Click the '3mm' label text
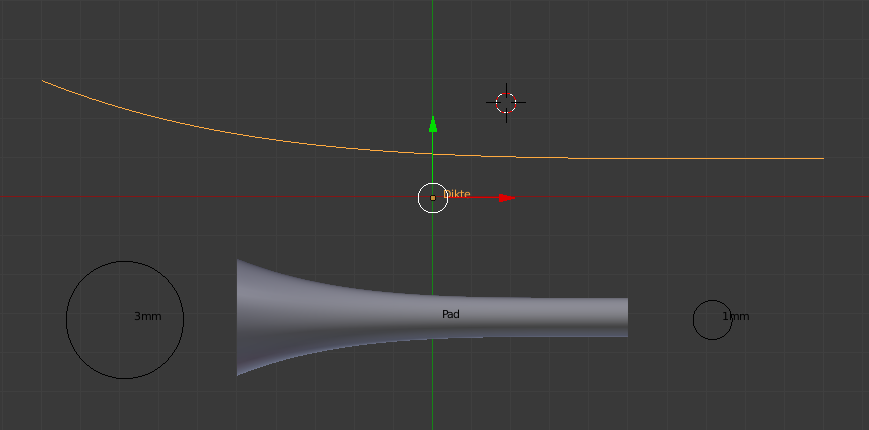This screenshot has height=430, width=869. (147, 316)
